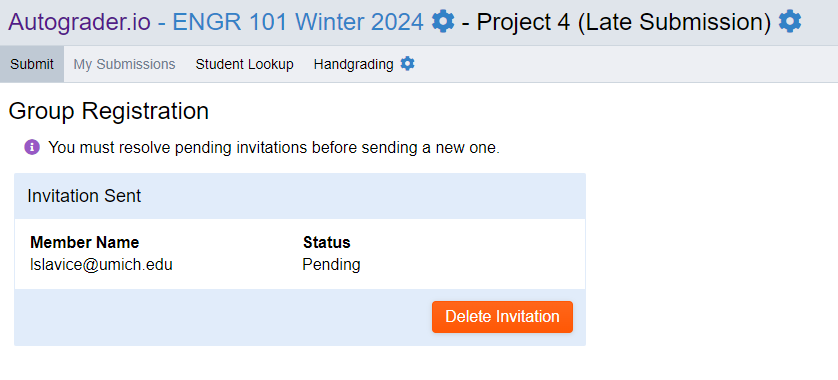The width and height of the screenshot is (838, 380).
Task: Click the Delete Invitation button
Action: [502, 316]
